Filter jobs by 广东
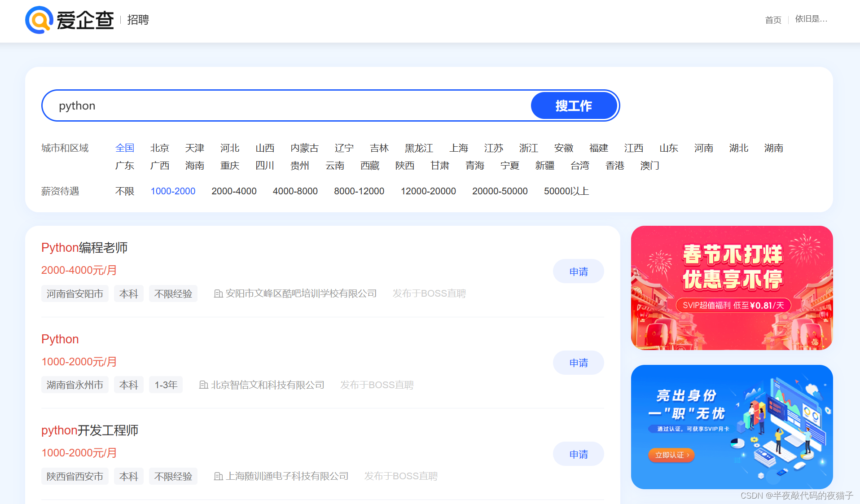Screen dimensions: 860x504 pos(125,166)
